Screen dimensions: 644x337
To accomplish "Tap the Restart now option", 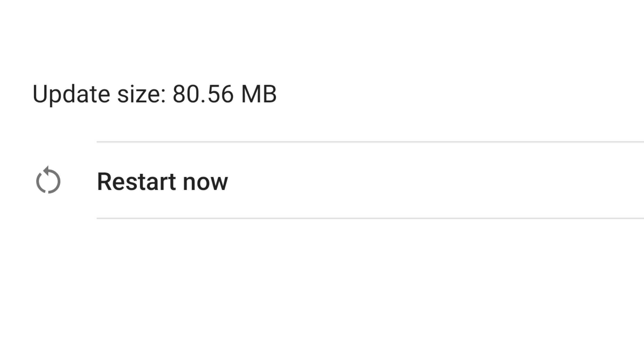I will click(x=162, y=182).
